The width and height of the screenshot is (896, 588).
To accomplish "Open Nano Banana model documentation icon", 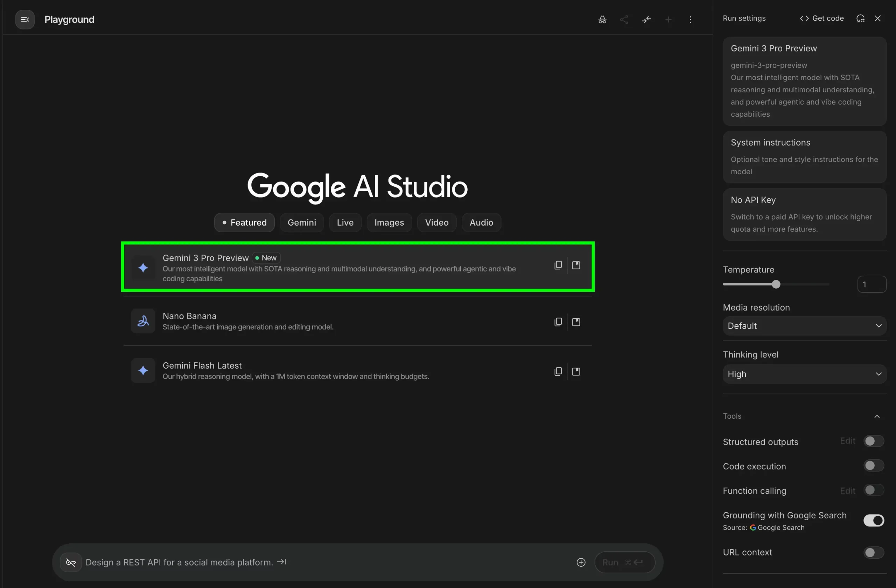I will click(576, 322).
